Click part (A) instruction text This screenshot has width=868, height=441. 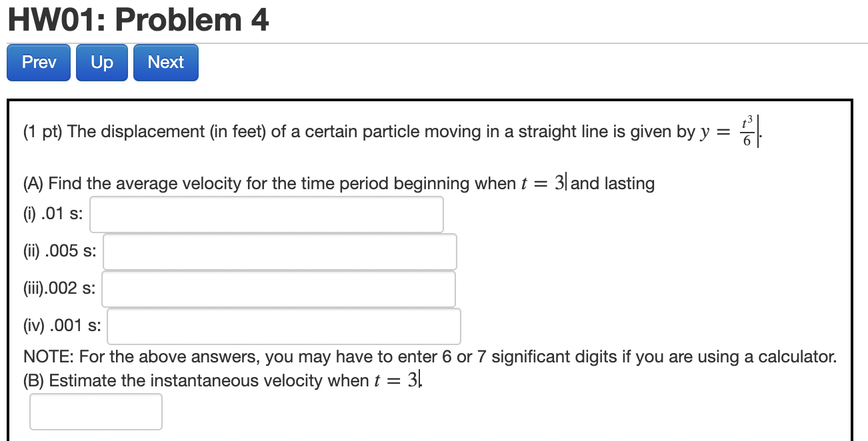[333, 183]
